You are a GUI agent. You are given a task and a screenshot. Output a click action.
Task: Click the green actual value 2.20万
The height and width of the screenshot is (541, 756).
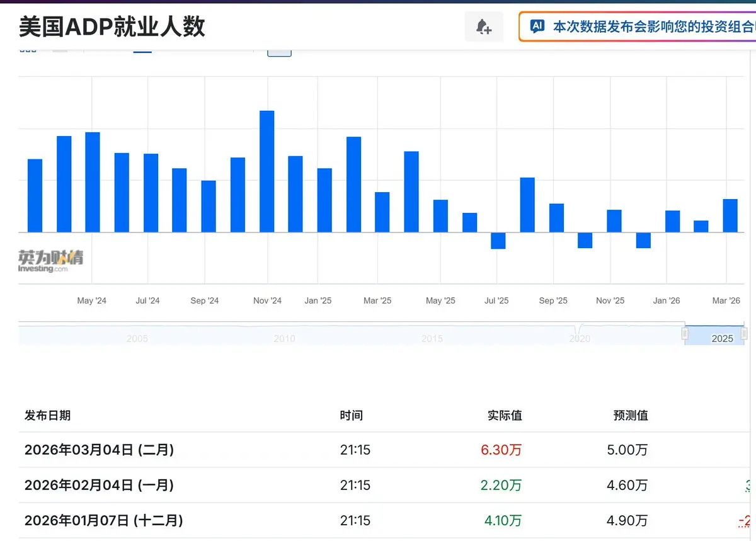pyautogui.click(x=501, y=486)
